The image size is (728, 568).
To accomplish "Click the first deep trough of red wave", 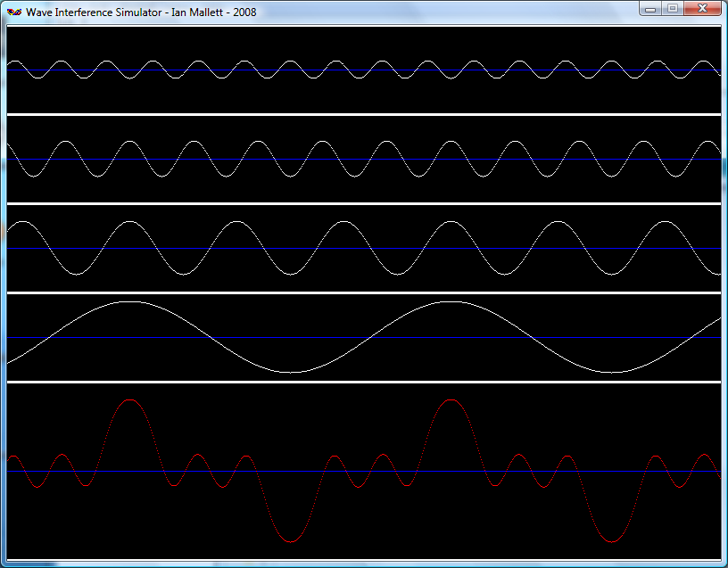I will coord(289,541).
